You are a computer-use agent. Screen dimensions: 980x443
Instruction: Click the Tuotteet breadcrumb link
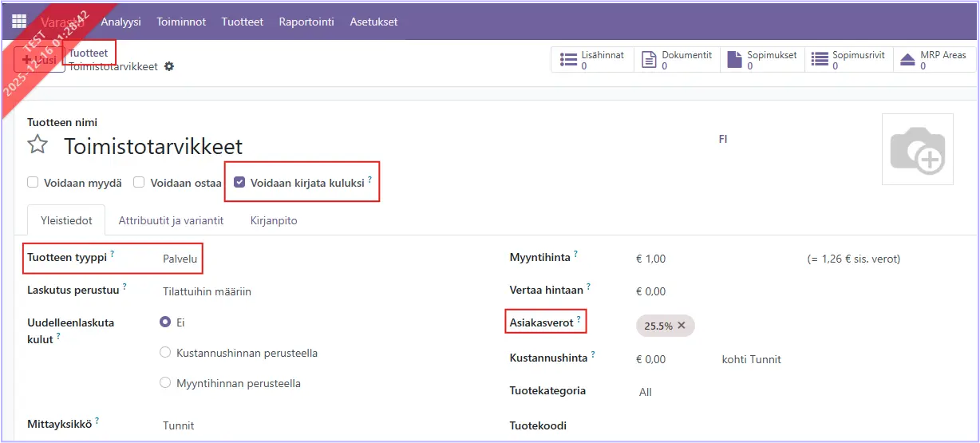pos(89,53)
